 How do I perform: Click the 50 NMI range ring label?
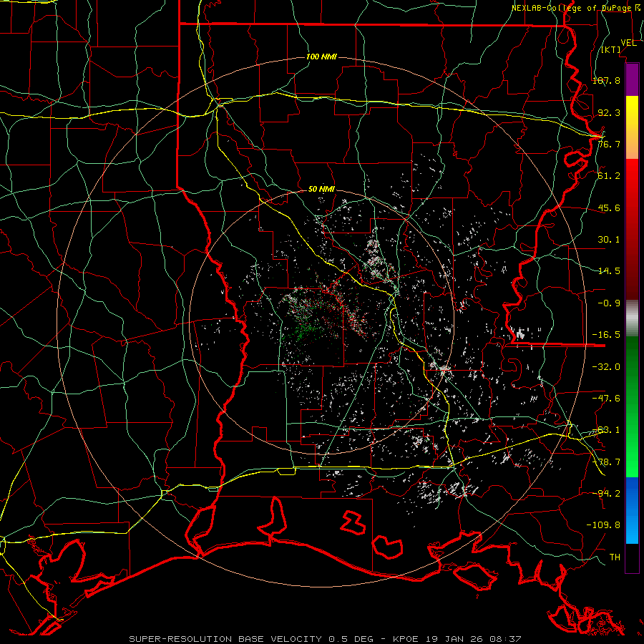pos(321,189)
